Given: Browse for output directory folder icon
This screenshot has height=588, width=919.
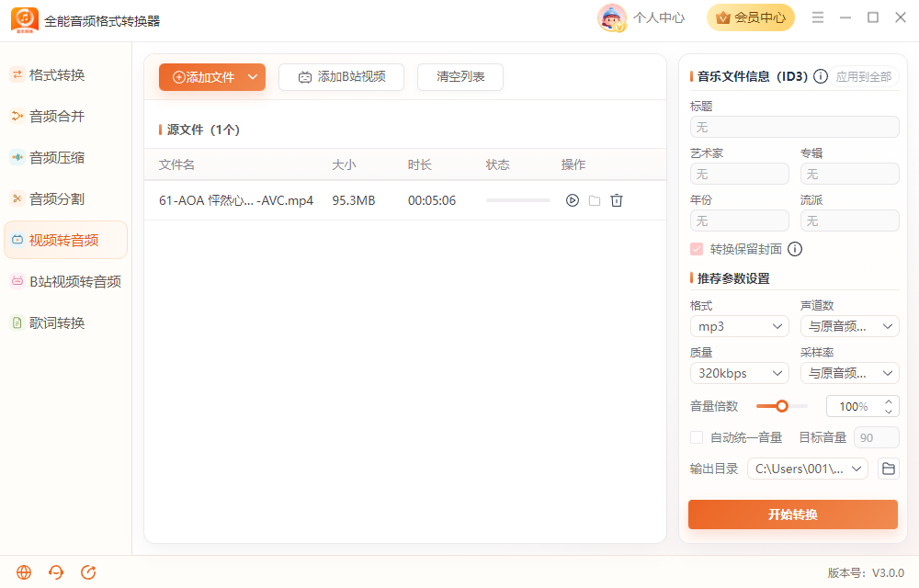Looking at the screenshot, I should pos(889,469).
